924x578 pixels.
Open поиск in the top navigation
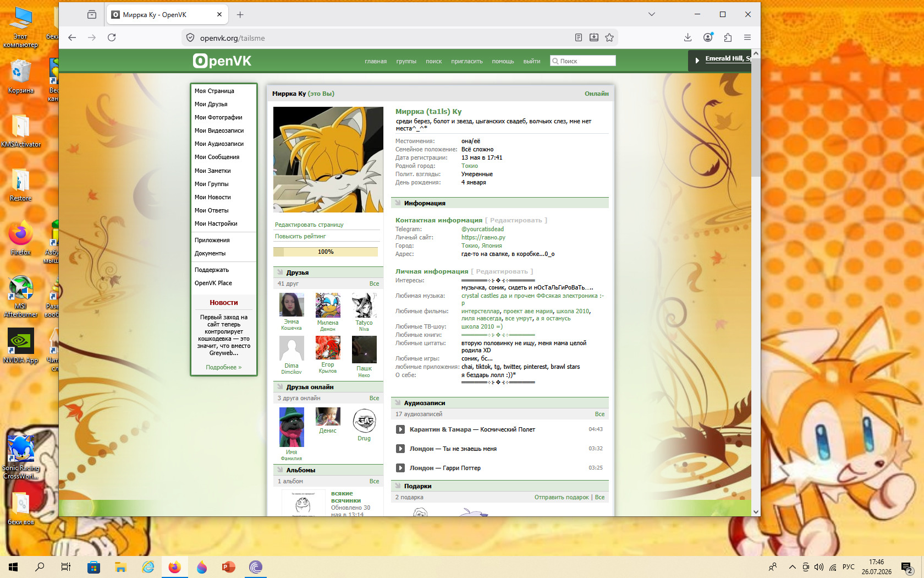(433, 62)
